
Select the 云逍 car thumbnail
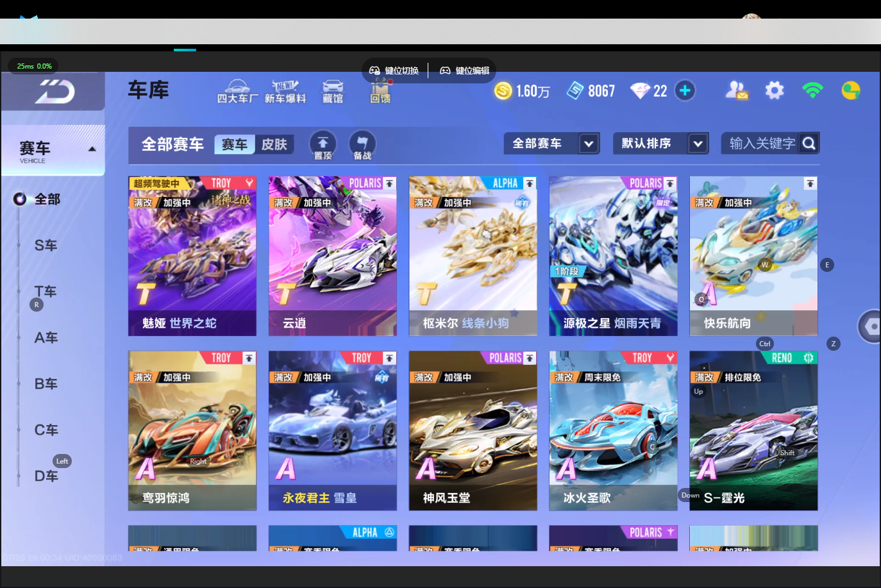click(333, 256)
